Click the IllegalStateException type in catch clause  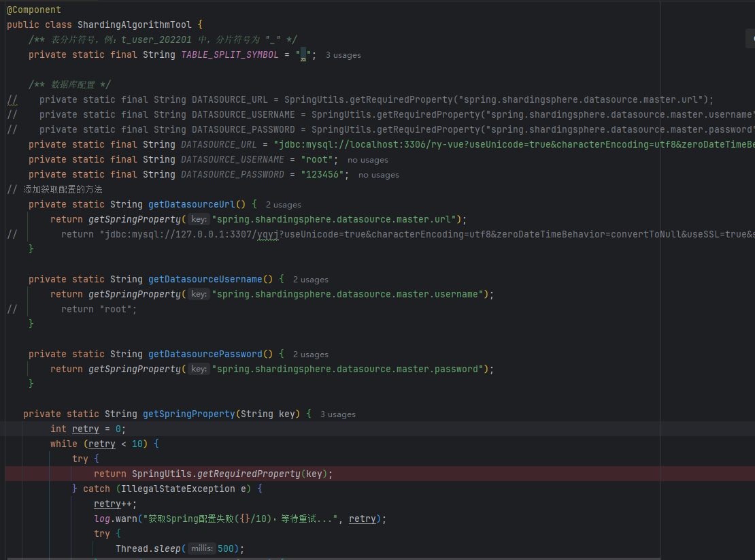click(x=178, y=489)
